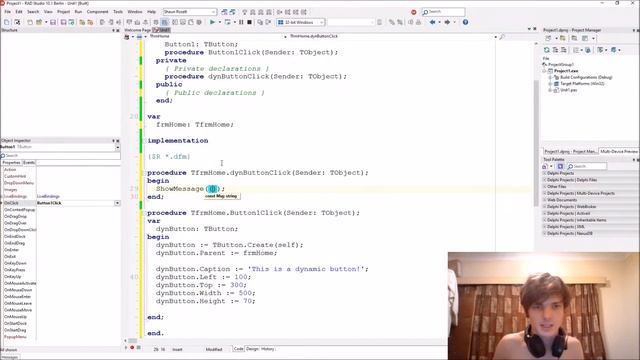Switch to the Design tab below editor
The width and height of the screenshot is (640, 360).
click(252, 349)
